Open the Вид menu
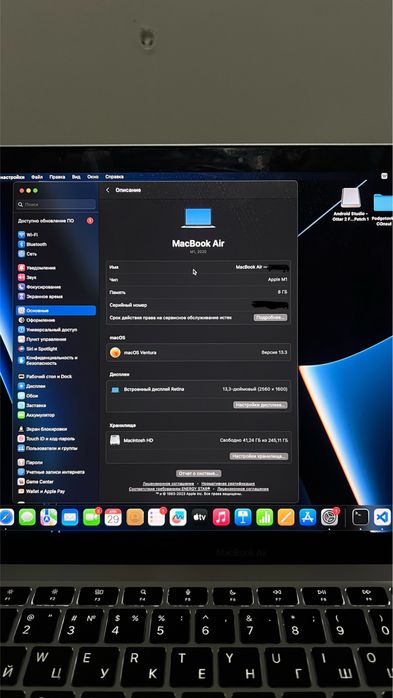Viewport: 393px width, 698px height. 76,177
